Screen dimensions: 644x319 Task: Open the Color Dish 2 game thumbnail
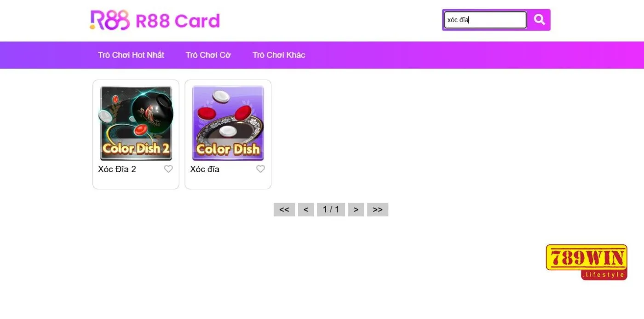pos(136,123)
